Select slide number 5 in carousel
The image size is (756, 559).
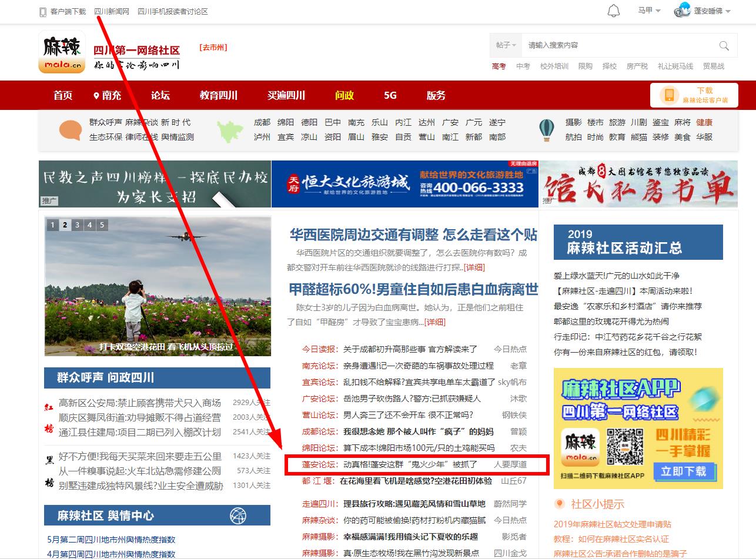point(102,225)
